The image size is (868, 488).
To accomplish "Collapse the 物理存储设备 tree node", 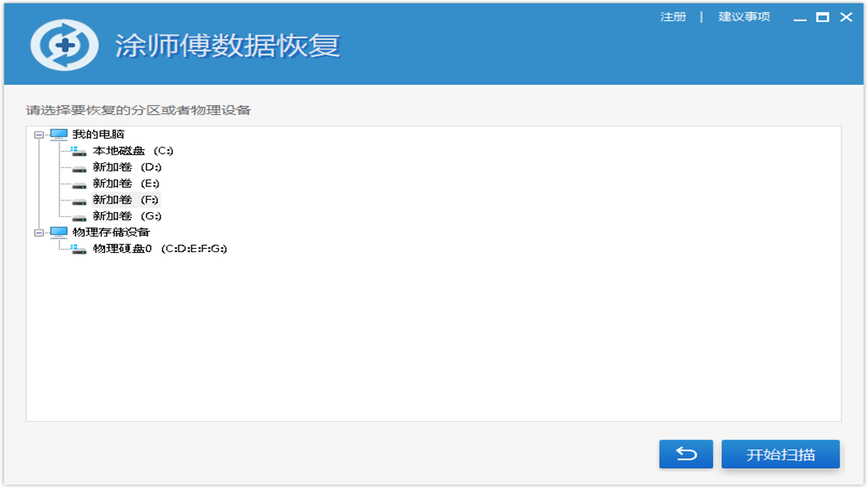I will pos(39,232).
